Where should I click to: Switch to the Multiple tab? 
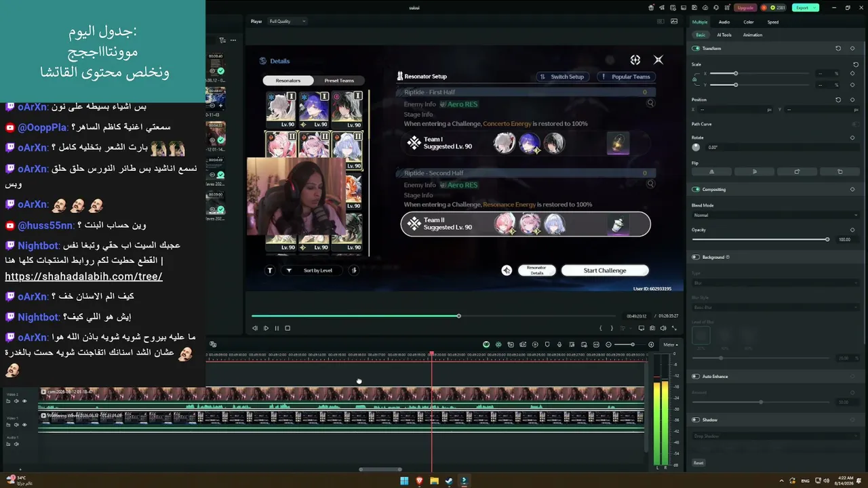700,22
